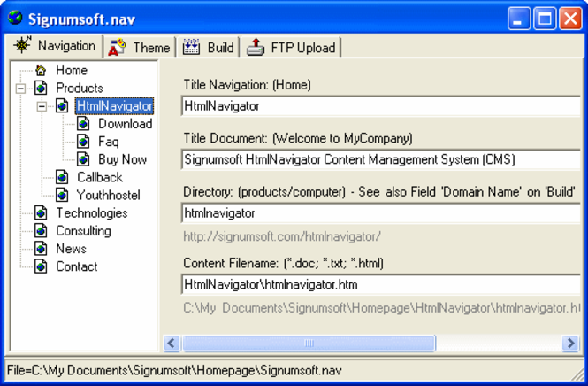Open the Build tab
Viewport: 588px width, 386px height.
click(x=209, y=47)
